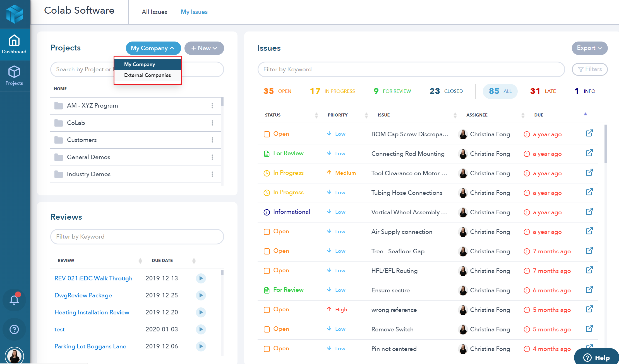Viewport: 619px width, 364px height.
Task: Select My Company from the dropdown menu
Action: tap(148, 64)
